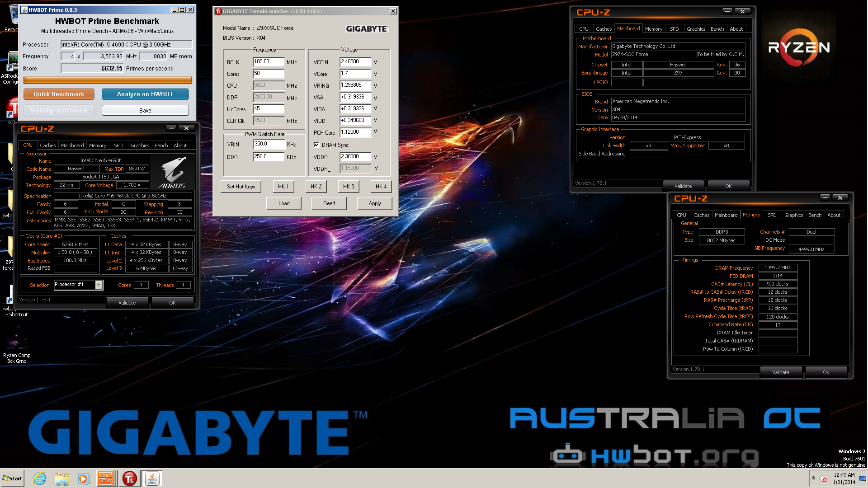Open Mainboard tab in Memory CPU-Z window

[726, 215]
